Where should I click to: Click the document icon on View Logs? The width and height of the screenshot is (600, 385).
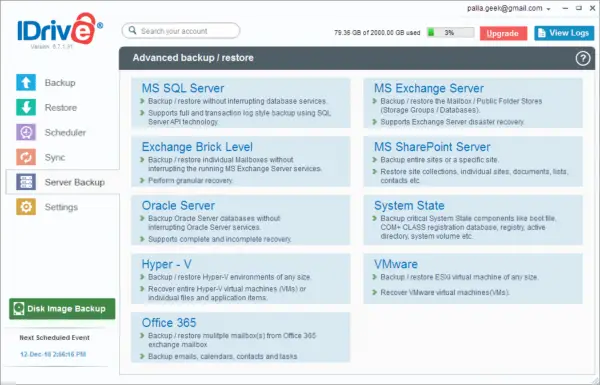[541, 33]
